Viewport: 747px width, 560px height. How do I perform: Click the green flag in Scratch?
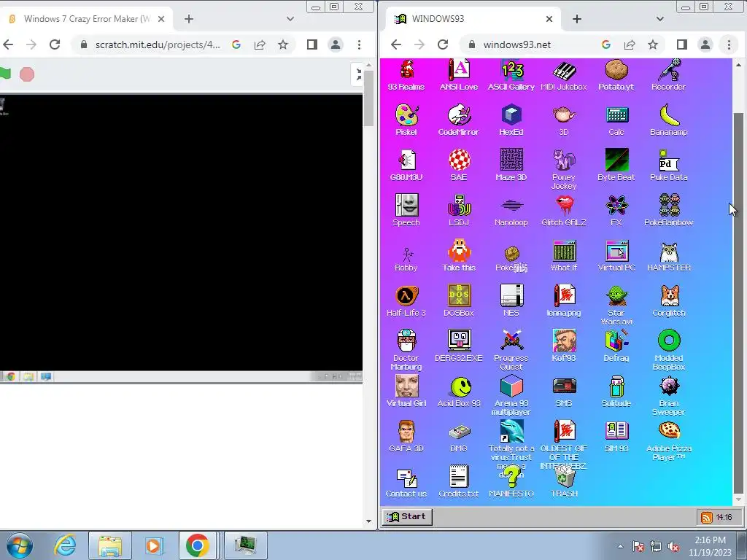pos(5,74)
